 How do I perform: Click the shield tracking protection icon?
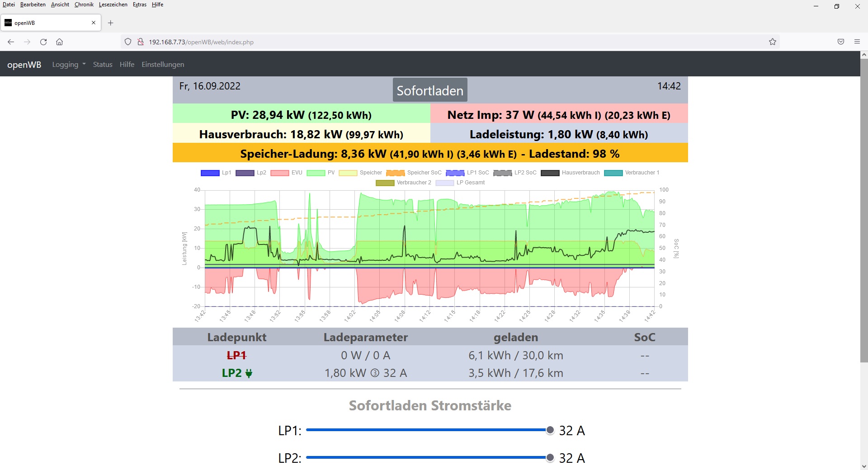point(128,42)
